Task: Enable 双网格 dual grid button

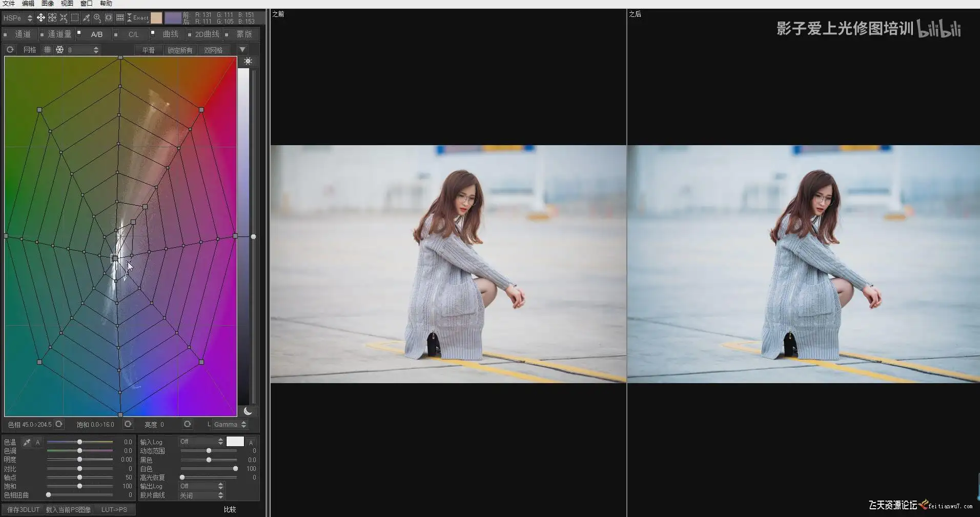Action: (213, 50)
